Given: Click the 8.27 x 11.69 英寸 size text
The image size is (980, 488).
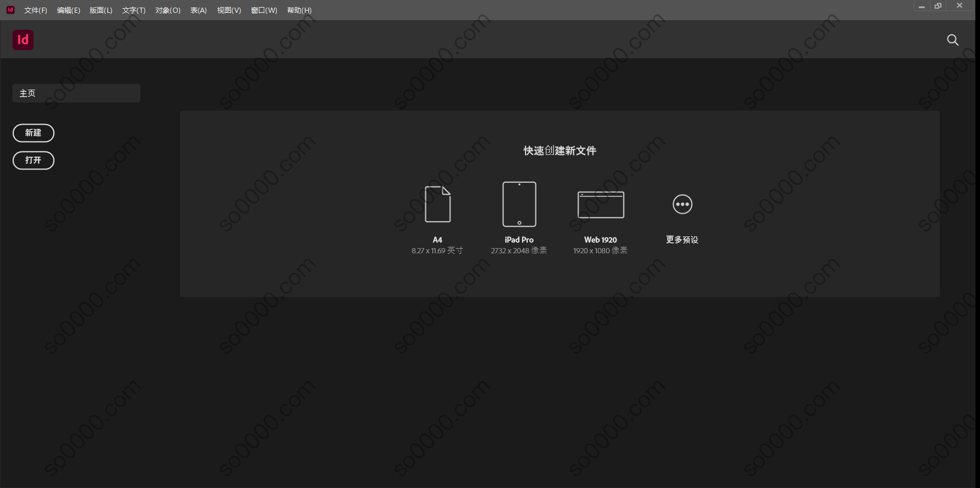Looking at the screenshot, I should (x=438, y=251).
